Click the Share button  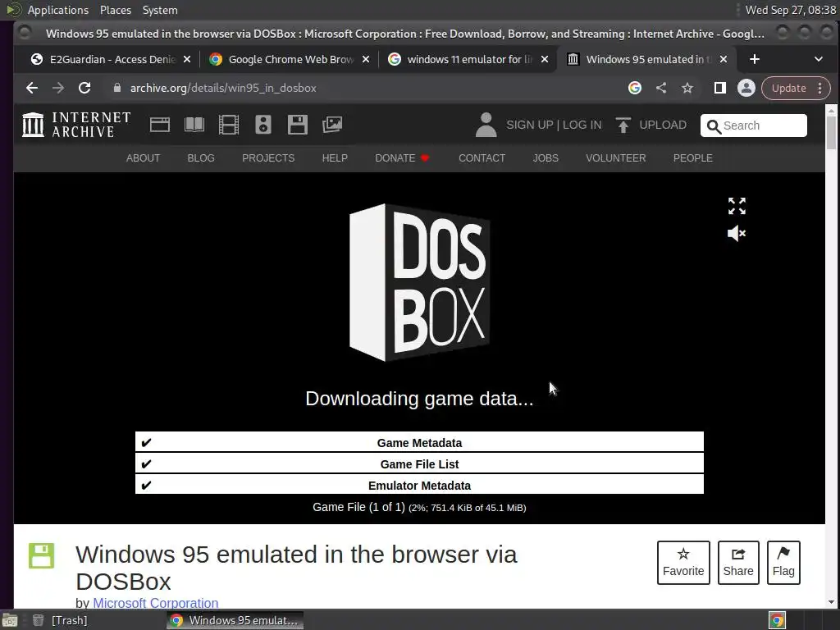click(x=738, y=563)
